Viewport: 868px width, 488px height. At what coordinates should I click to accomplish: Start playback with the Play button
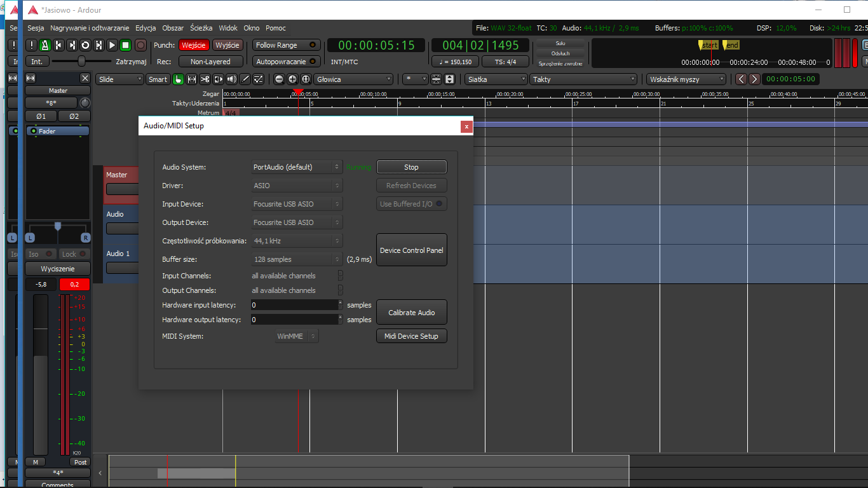(x=112, y=45)
